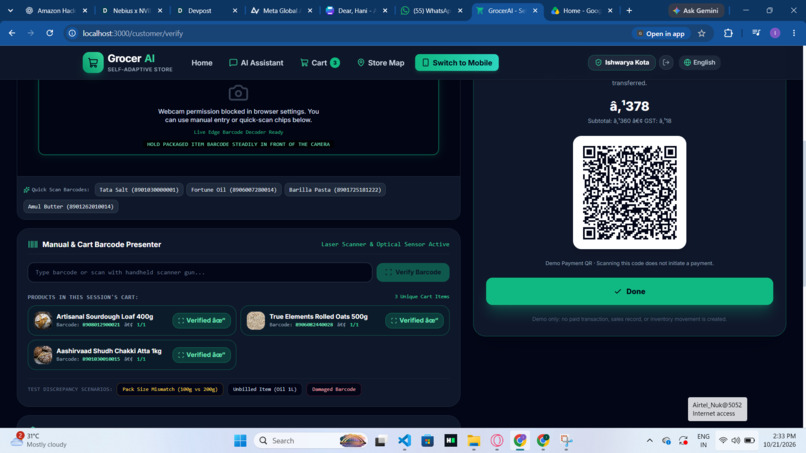The height and width of the screenshot is (453, 806).
Task: Reload the page with refresh icon
Action: click(49, 33)
